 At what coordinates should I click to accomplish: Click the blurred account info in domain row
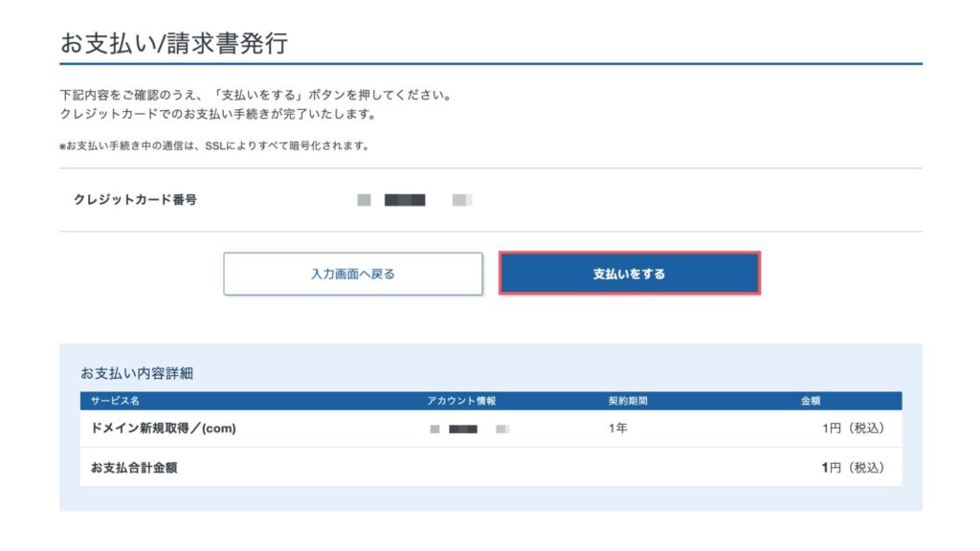pyautogui.click(x=469, y=430)
